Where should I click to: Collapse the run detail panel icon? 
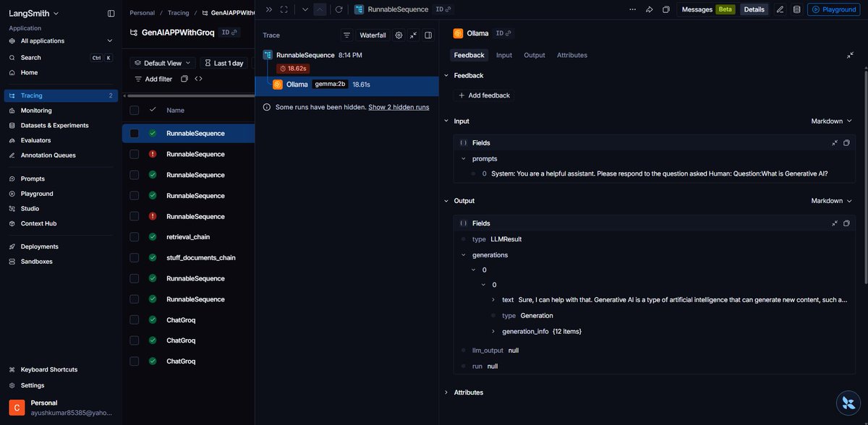[x=850, y=55]
